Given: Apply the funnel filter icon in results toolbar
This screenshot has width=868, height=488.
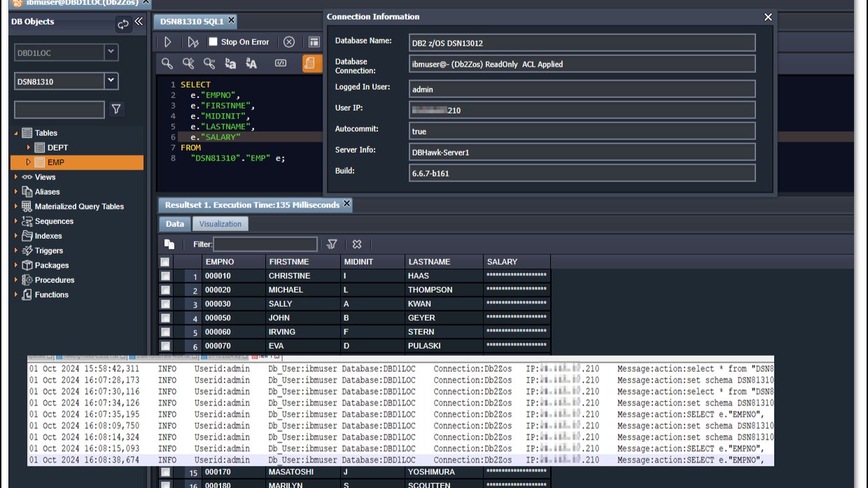Looking at the screenshot, I should point(331,243).
